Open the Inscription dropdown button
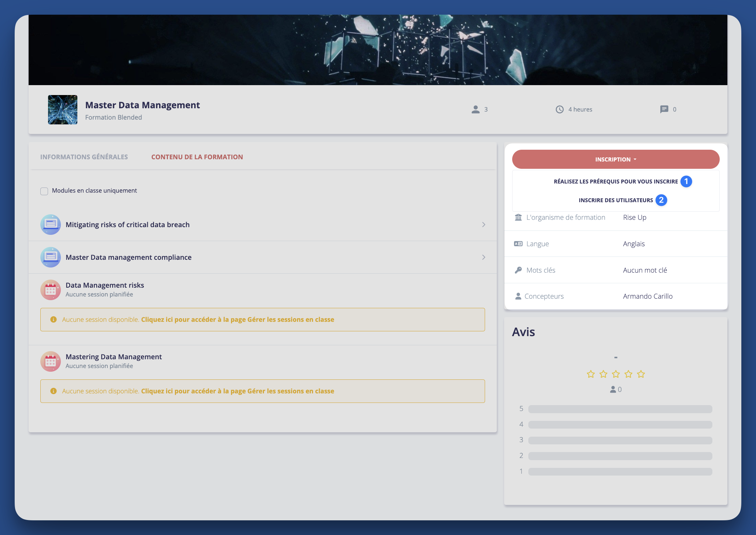756x535 pixels. point(616,159)
